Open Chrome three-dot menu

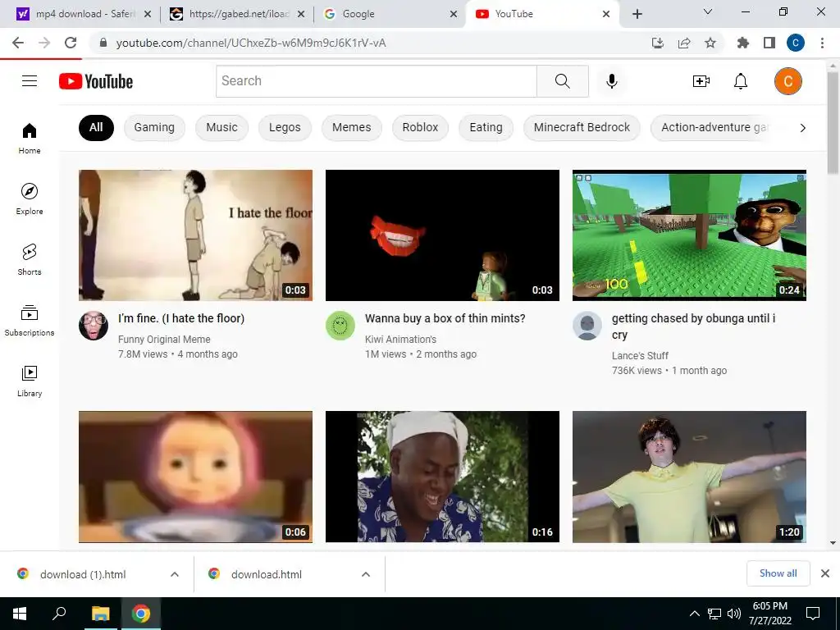tap(822, 43)
